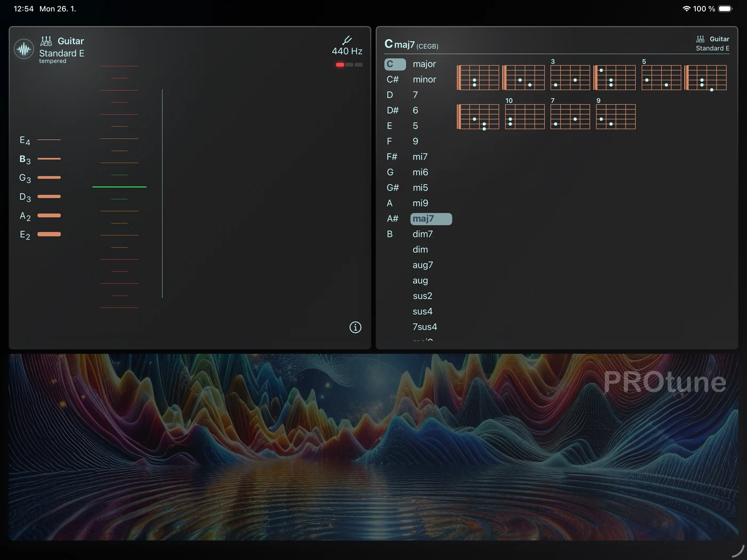Choose root note F
The height and width of the screenshot is (560, 747).
390,141
